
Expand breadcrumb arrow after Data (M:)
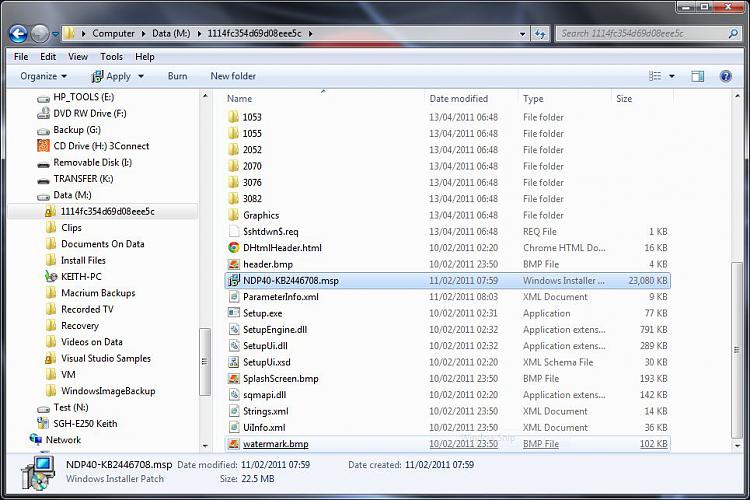point(199,33)
